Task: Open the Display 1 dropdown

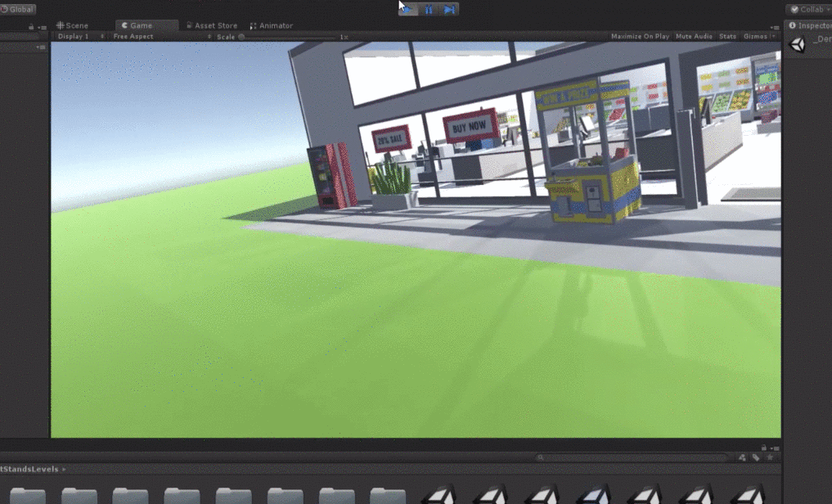Action: coord(80,37)
